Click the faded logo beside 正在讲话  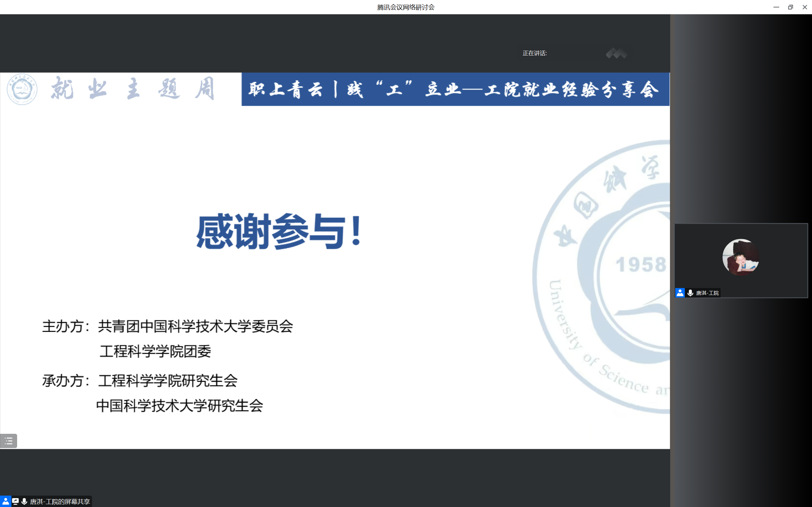tap(616, 53)
